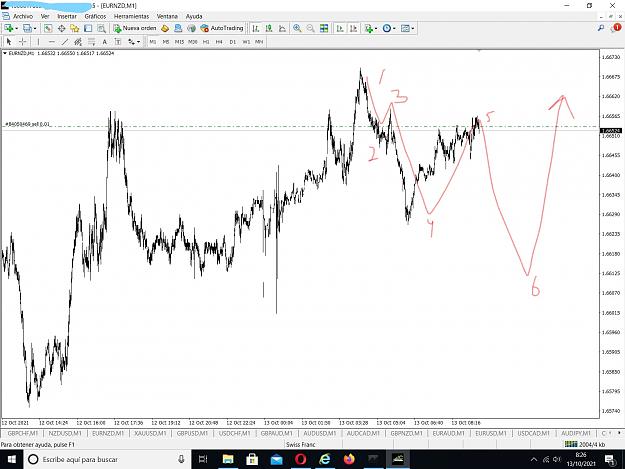Open File Explorer from taskbar
The width and height of the screenshot is (625, 469).
228,459
